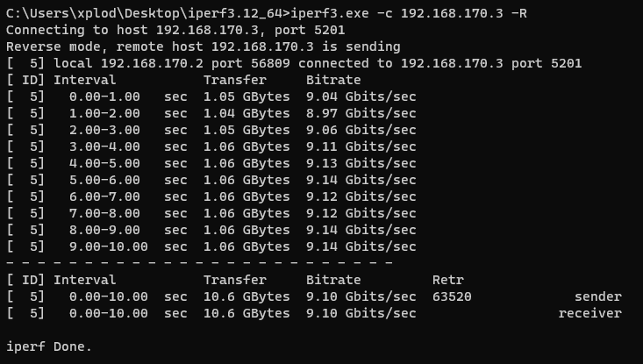This screenshot has width=643, height=364.
Task: Click the IP address 192.168.170.3 in command
Action: point(452,13)
